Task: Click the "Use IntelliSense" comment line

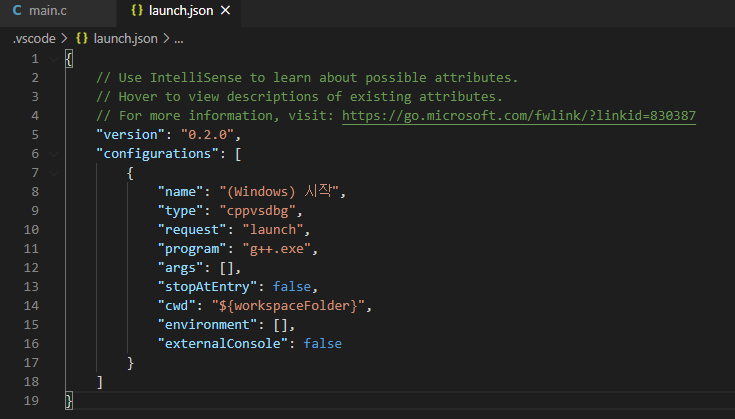Action: tap(307, 78)
